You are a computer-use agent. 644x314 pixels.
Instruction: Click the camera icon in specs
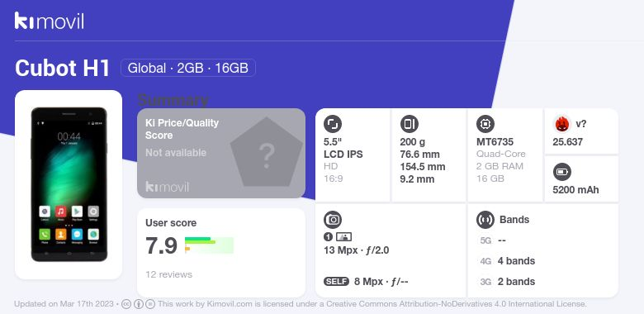[333, 220]
